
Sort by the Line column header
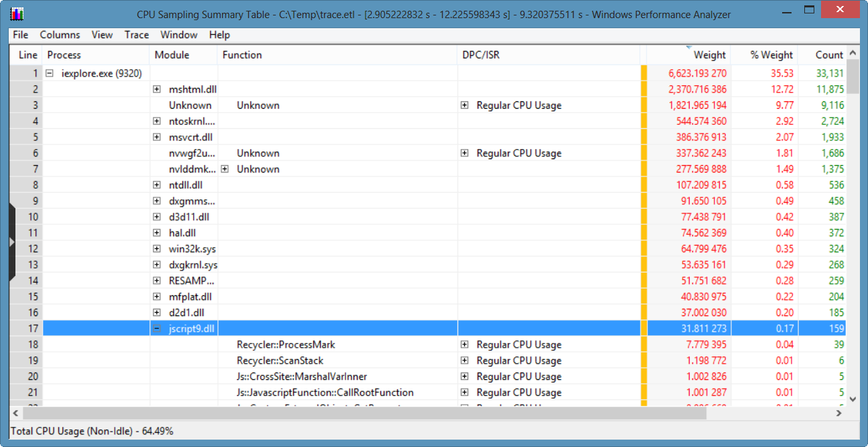26,55
